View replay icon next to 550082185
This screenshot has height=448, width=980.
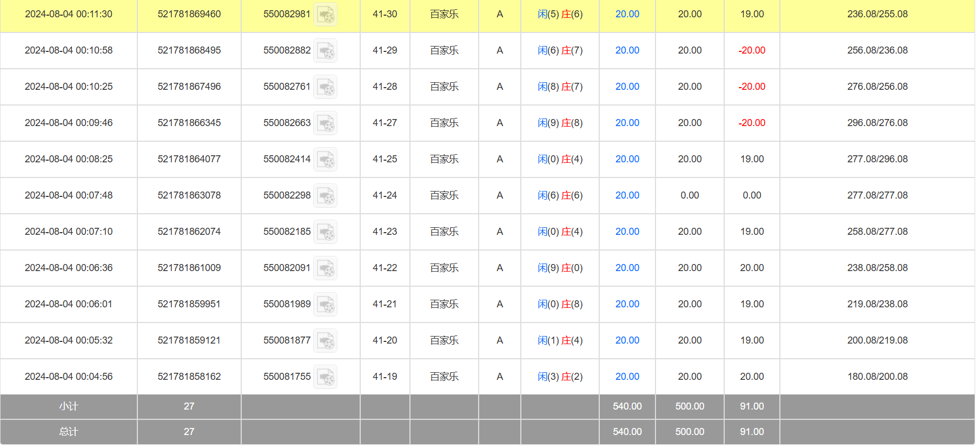tap(326, 232)
